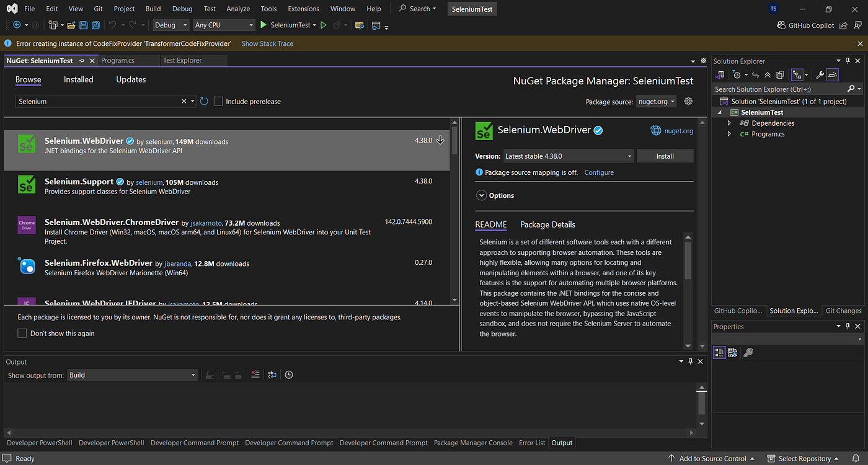Toggle pin on NuGet: SeleniumTest tab
868x465 pixels.
[82, 61]
